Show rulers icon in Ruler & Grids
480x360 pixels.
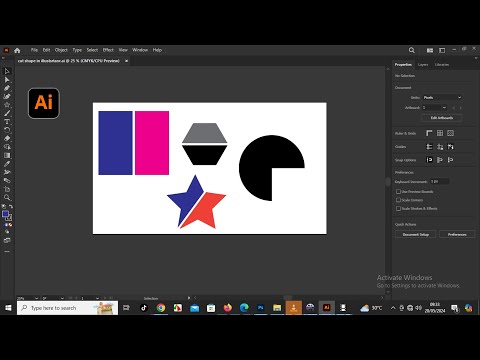[x=429, y=133]
